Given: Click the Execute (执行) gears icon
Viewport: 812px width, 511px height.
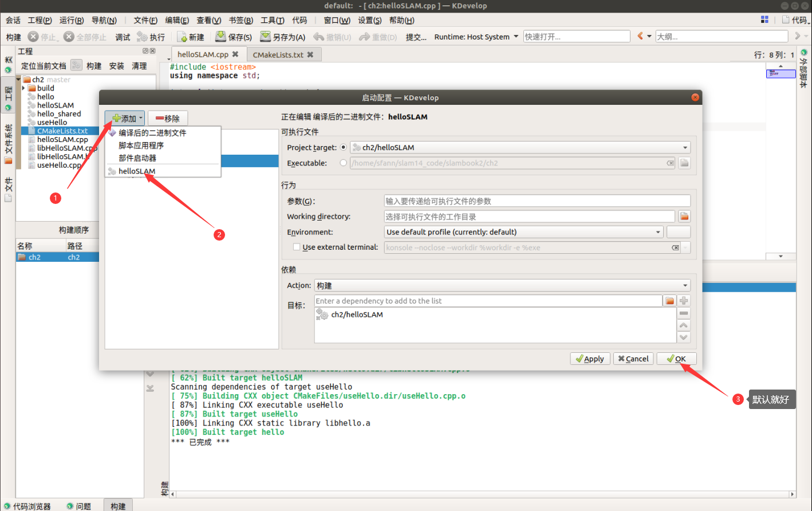Looking at the screenshot, I should click(x=142, y=37).
